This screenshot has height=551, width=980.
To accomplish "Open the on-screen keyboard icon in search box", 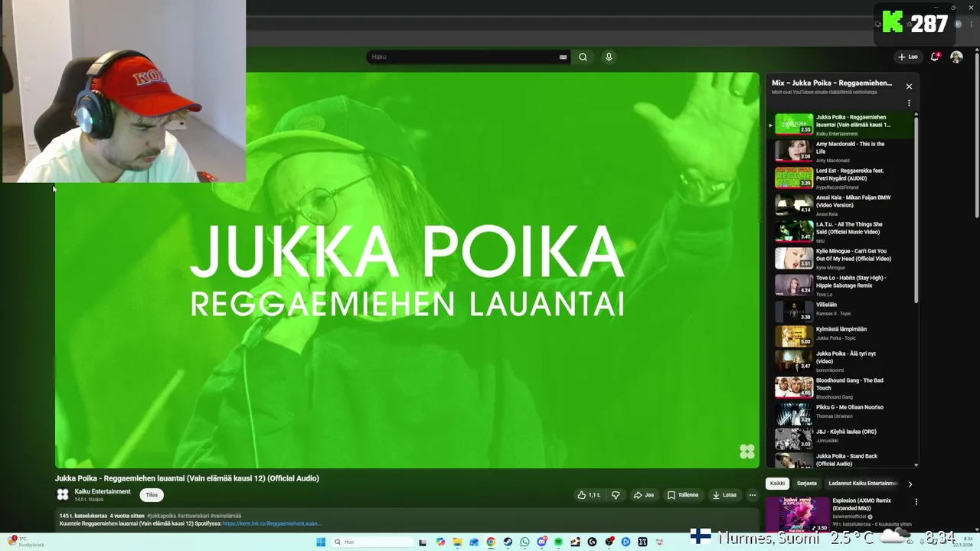I will [x=563, y=57].
